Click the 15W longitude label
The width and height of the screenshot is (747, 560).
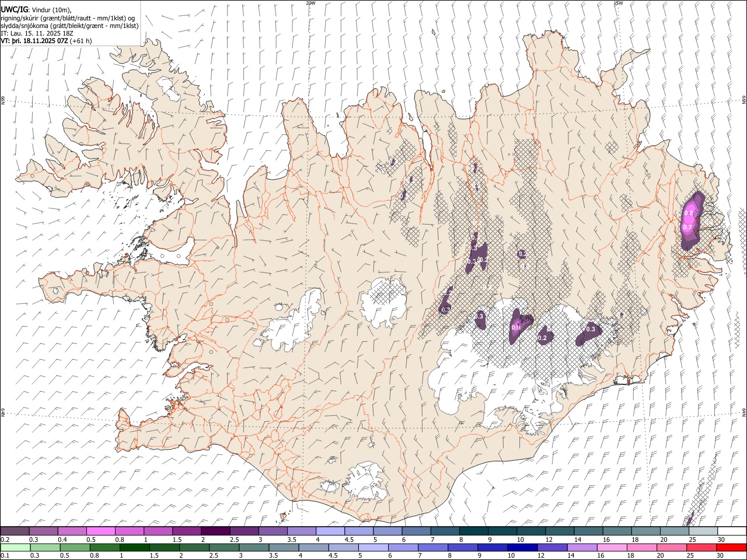(x=618, y=3)
